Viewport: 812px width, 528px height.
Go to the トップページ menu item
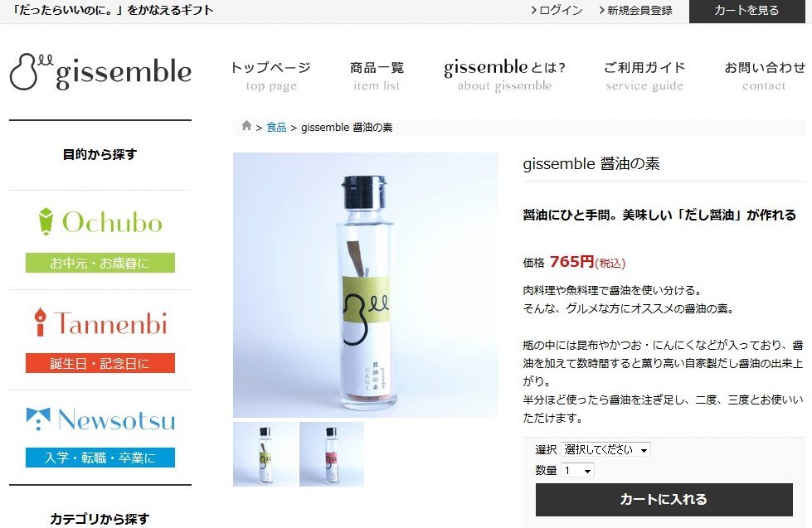[271, 75]
